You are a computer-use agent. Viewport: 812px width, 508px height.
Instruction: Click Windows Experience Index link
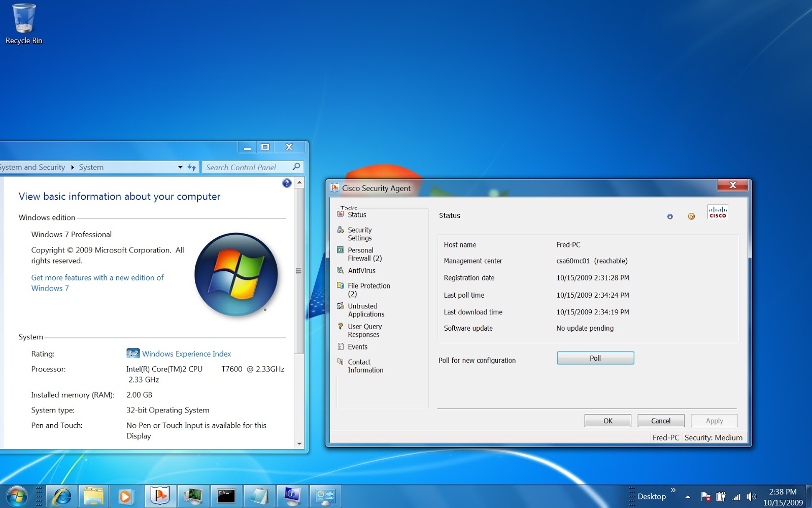pos(186,354)
